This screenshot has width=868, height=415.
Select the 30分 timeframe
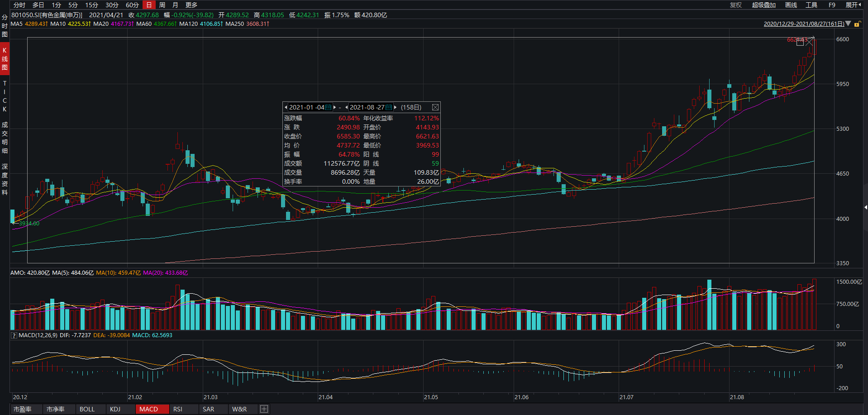click(112, 5)
